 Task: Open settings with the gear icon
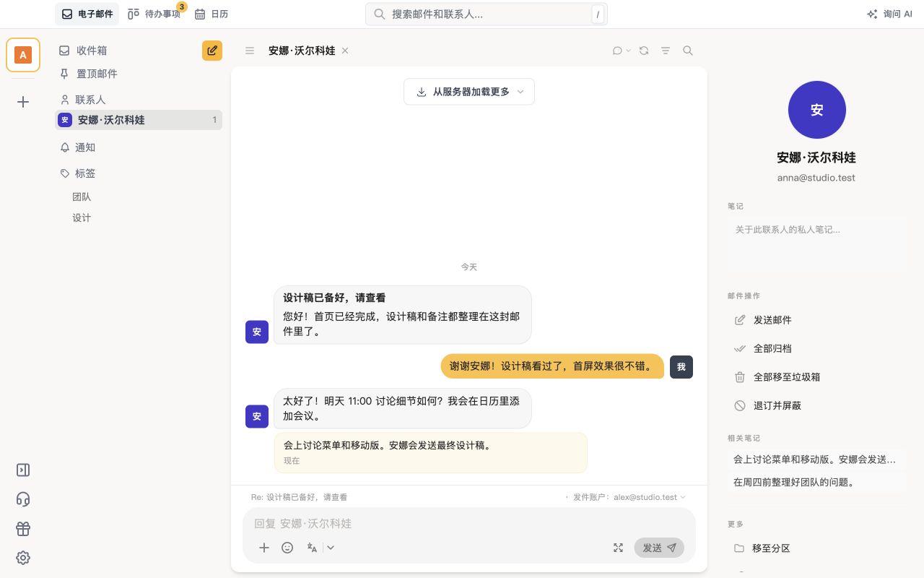pos(23,558)
